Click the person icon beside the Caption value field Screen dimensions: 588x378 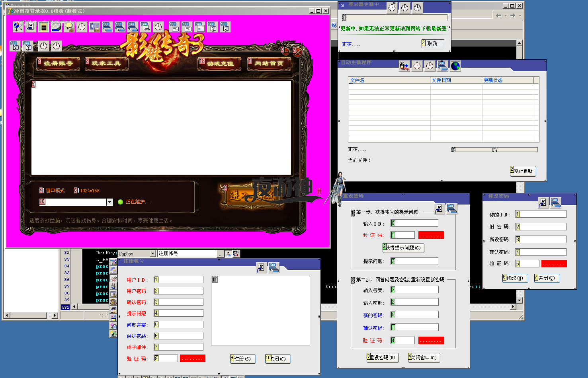coord(229,254)
